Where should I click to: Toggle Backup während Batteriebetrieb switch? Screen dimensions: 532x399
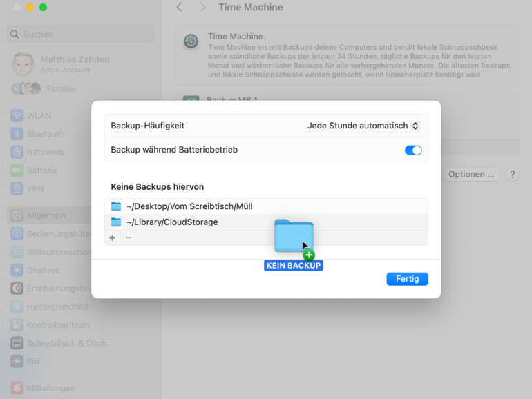click(413, 150)
